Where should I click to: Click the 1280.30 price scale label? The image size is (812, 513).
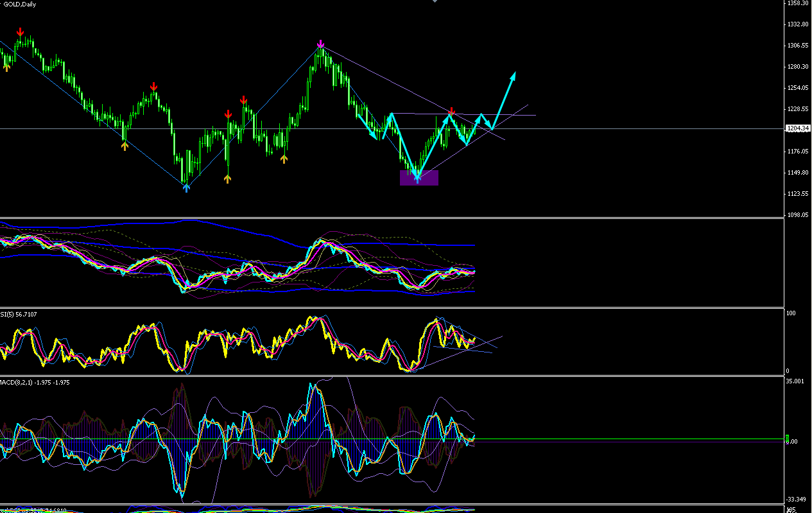798,67
